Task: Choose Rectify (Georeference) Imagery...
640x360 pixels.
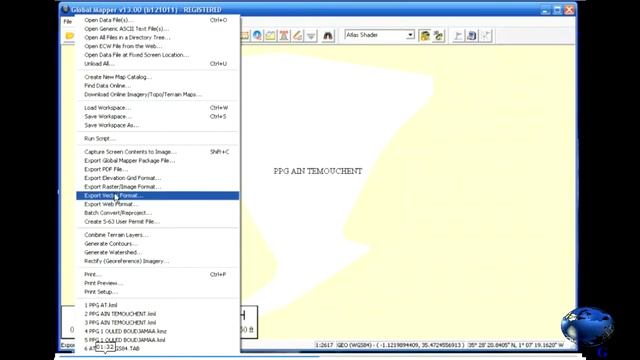Action: [x=158, y=261]
